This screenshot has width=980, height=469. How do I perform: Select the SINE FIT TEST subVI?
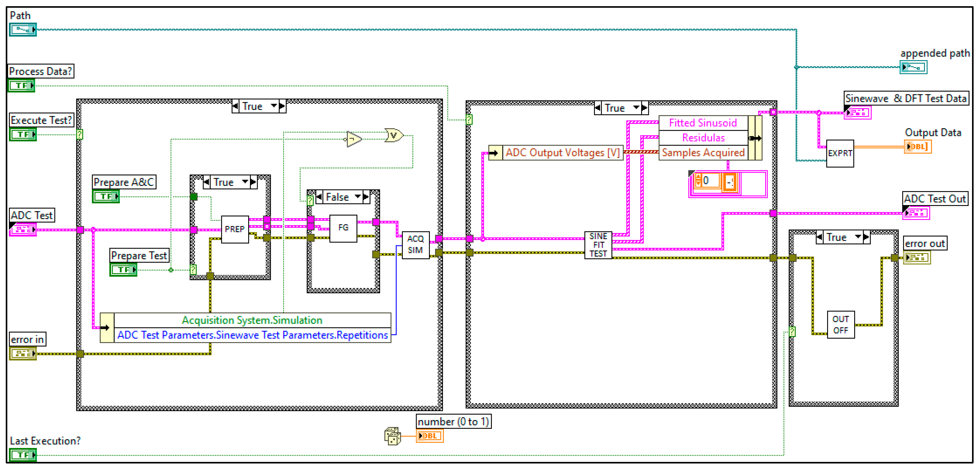point(598,245)
